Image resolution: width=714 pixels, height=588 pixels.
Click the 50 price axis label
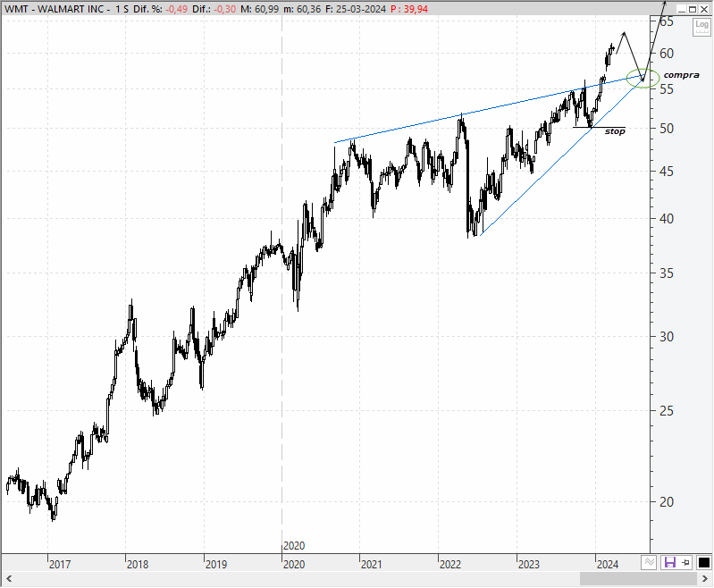(x=667, y=129)
